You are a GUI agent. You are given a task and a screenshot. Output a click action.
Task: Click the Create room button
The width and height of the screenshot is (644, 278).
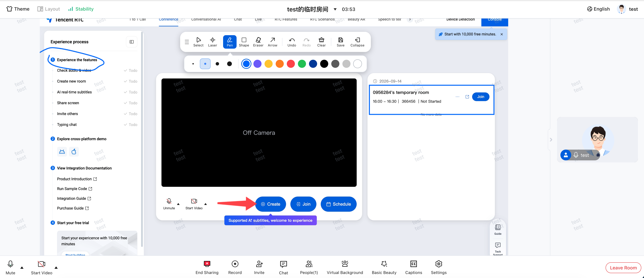(270, 204)
